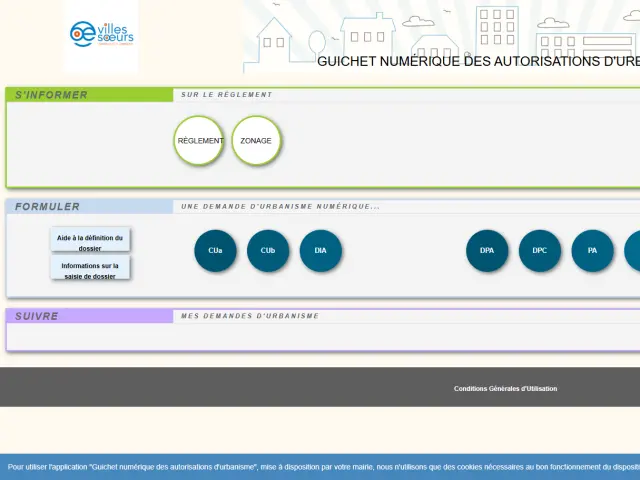Screen dimensions: 640x480
Task: Start a CUb request
Action: (x=268, y=250)
